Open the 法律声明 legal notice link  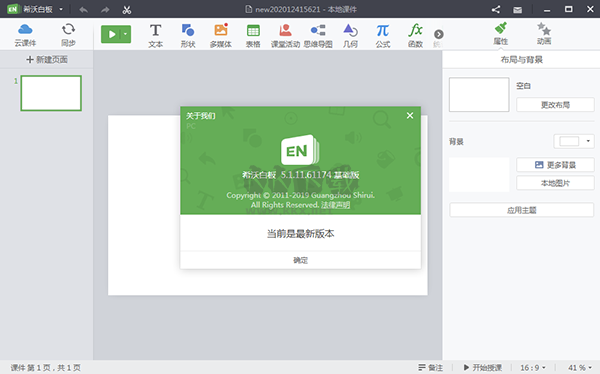335,205
